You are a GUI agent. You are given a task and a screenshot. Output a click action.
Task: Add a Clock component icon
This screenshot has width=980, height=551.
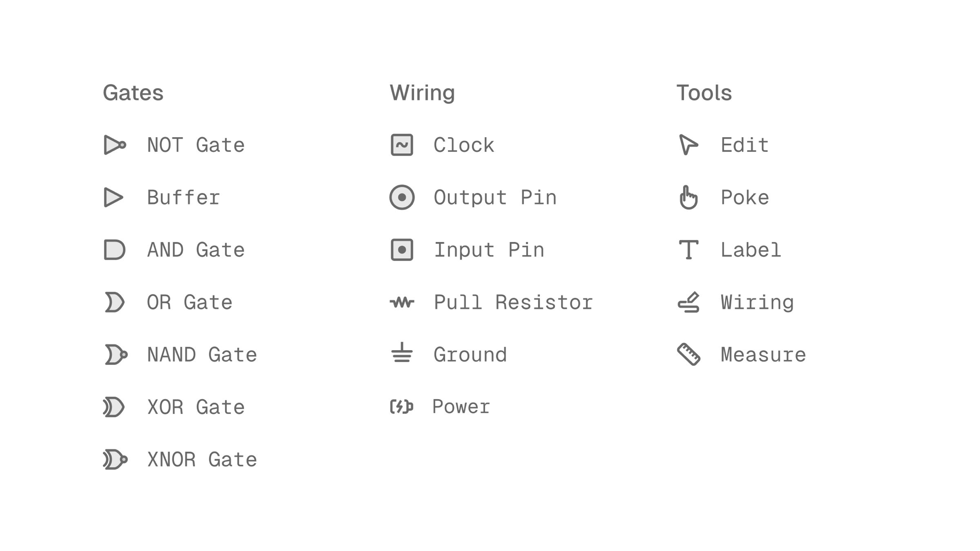[402, 145]
